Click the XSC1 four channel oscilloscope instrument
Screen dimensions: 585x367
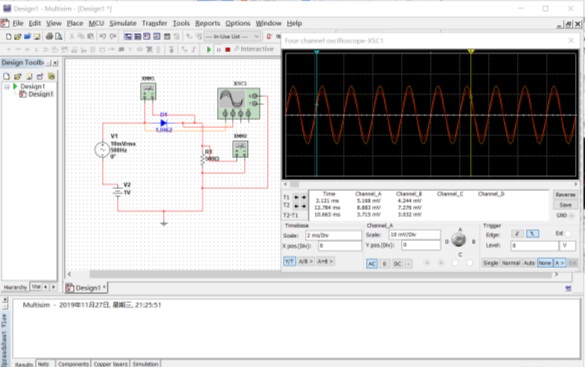point(239,104)
